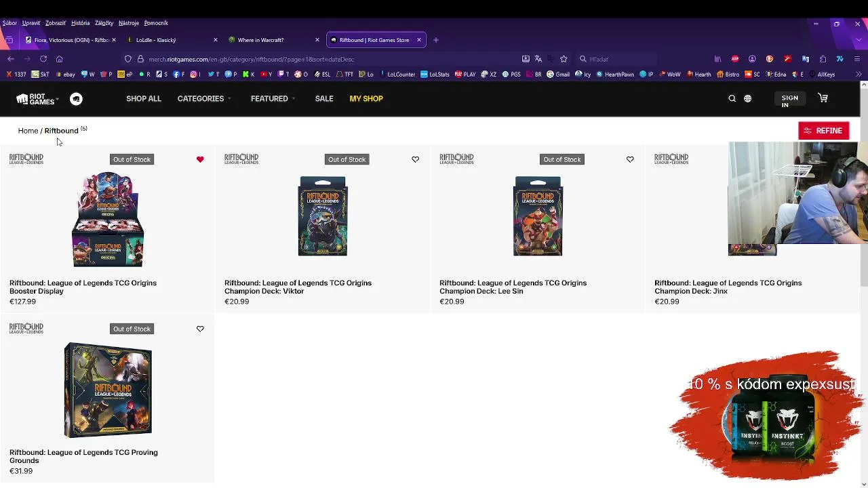Click the €31.99 price text

pos(21,471)
